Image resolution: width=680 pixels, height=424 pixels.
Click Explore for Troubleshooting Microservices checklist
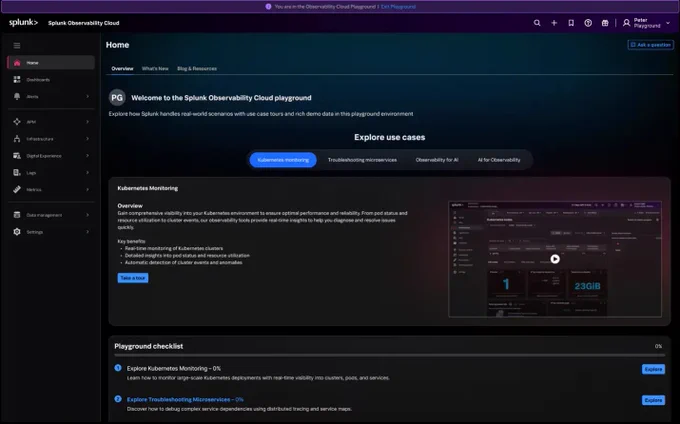[653, 400]
